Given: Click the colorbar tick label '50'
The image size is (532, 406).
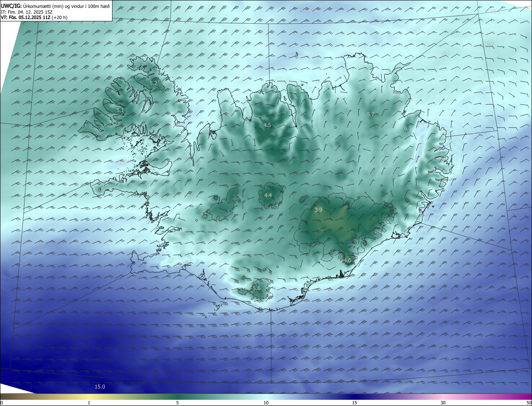Looking at the screenshot, I should [528, 403].
